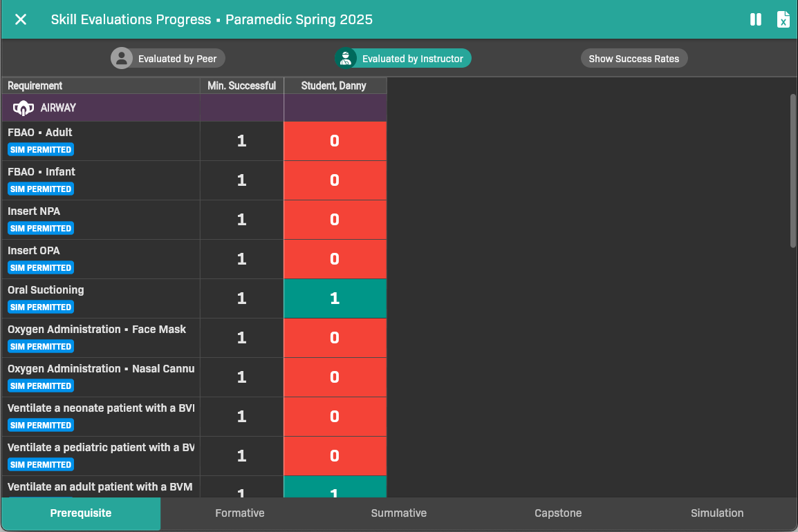Click the peer evaluator avatar icon
Viewport: 798px width, 532px height.
click(x=122, y=59)
